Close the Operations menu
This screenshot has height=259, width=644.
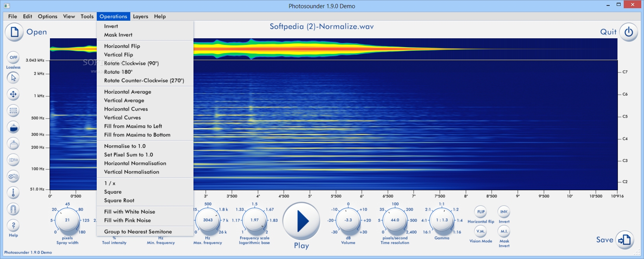tap(113, 16)
